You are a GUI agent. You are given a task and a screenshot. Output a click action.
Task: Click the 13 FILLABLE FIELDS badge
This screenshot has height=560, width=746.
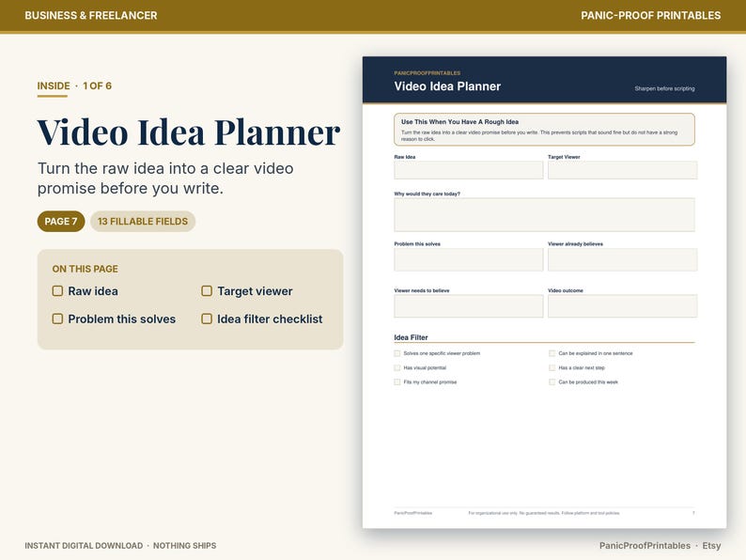tap(143, 221)
